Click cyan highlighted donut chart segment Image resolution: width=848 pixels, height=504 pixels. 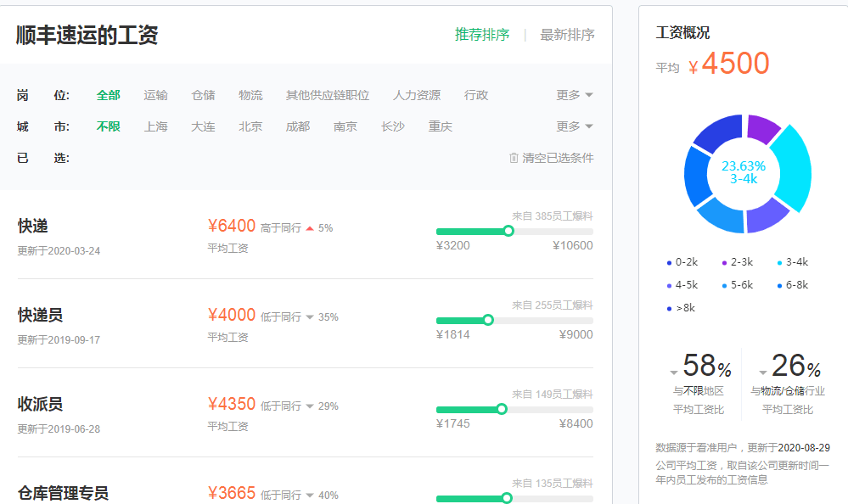(795, 168)
